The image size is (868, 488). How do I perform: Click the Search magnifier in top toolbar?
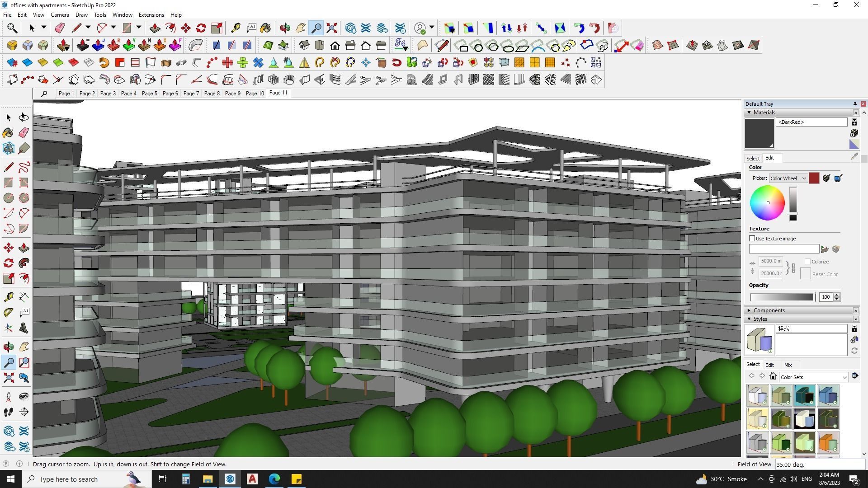coord(12,28)
